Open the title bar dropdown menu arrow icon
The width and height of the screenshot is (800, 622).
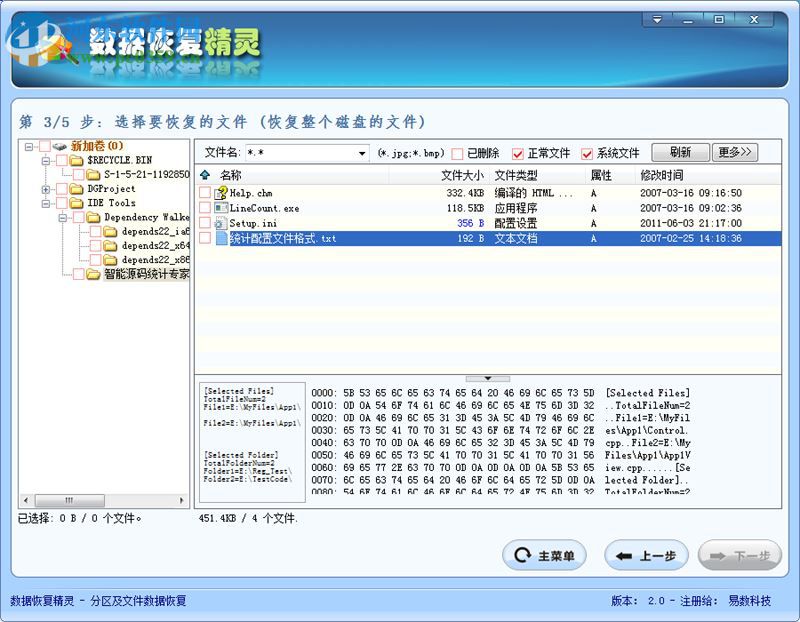657,19
